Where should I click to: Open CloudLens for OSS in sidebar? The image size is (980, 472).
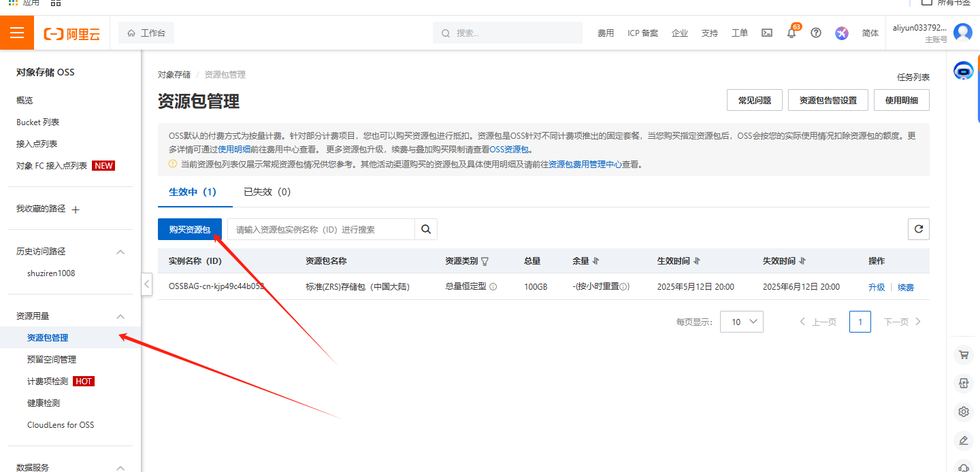61,424
